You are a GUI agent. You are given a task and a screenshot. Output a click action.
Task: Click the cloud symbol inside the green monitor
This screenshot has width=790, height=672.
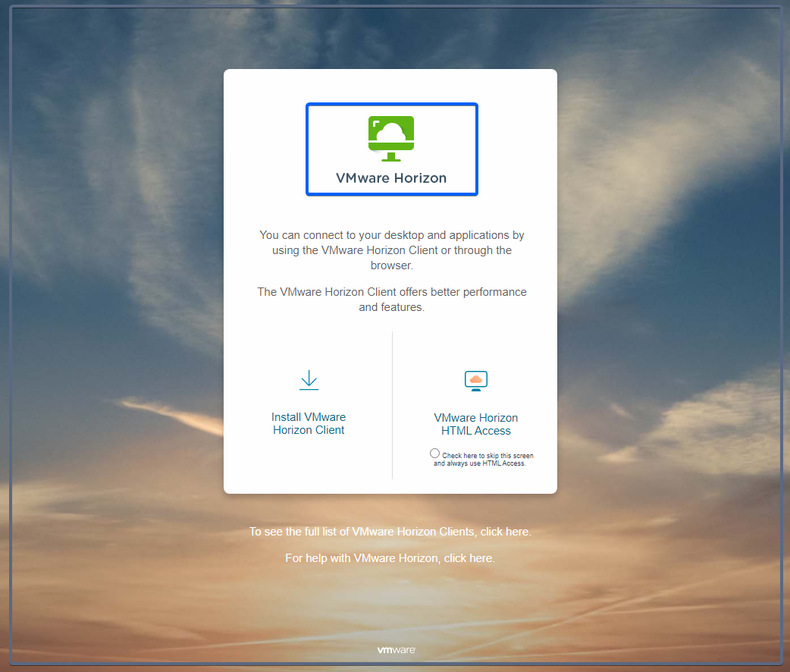point(391,131)
